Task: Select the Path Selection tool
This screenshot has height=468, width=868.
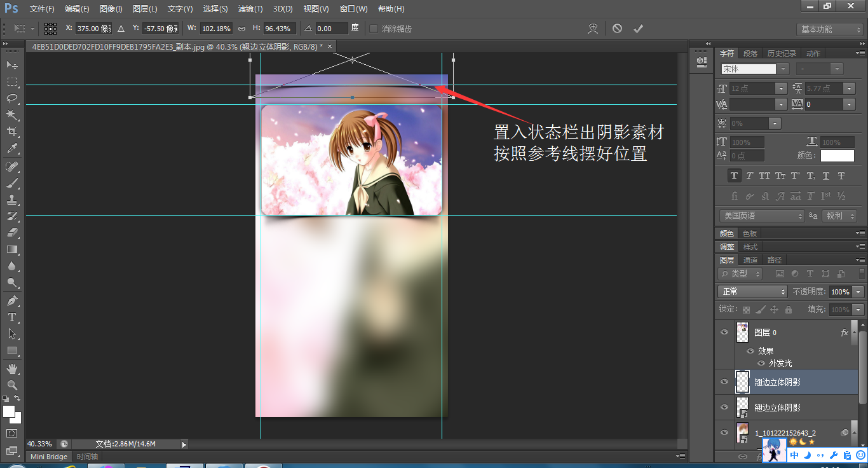Action: tap(12, 333)
